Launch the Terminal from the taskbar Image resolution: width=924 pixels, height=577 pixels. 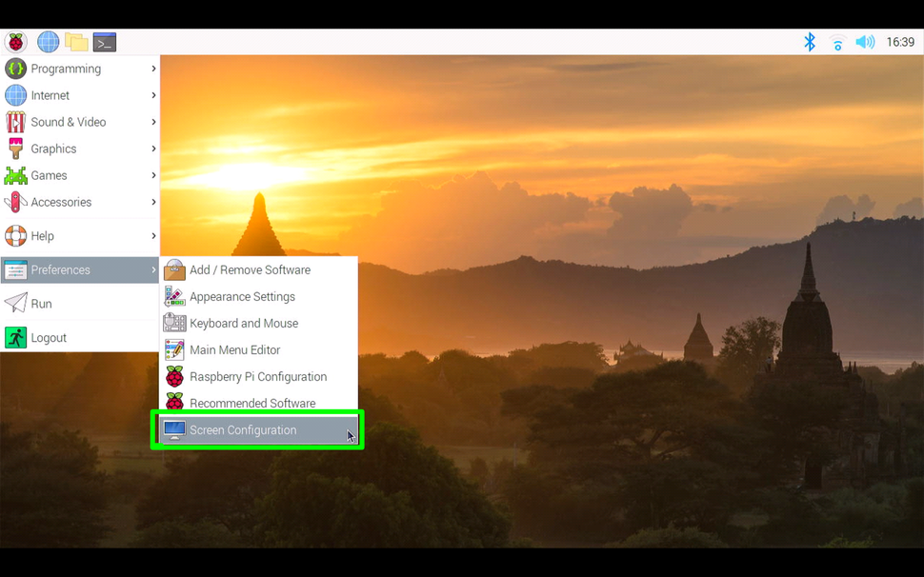coord(103,41)
